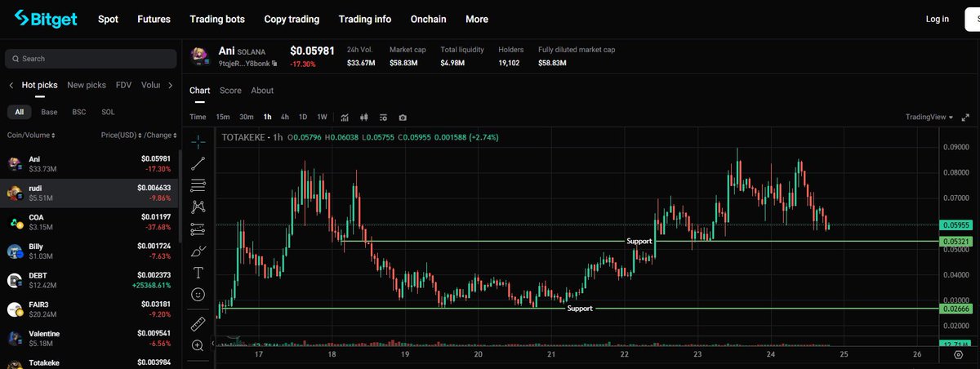Image resolution: width=980 pixels, height=369 pixels.
Task: Switch to the Score tab
Action: [x=230, y=91]
